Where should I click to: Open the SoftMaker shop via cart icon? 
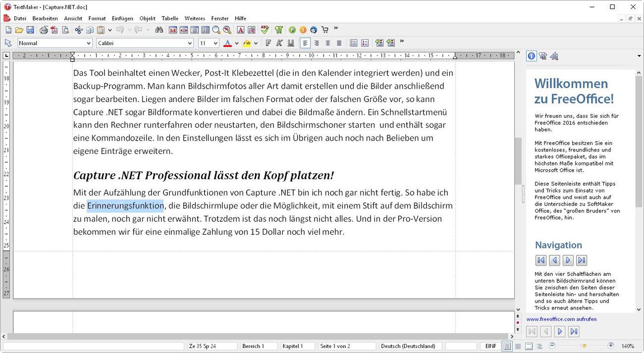pyautogui.click(x=325, y=30)
